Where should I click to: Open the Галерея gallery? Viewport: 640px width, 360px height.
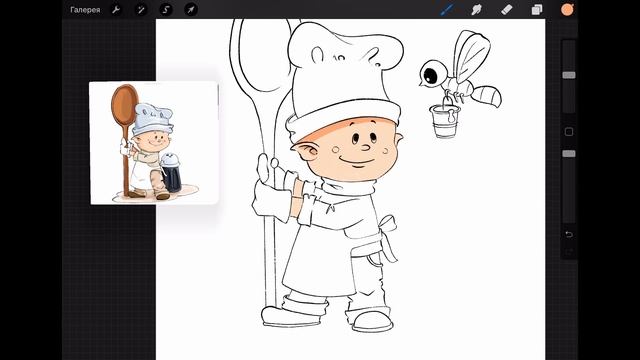pos(85,10)
